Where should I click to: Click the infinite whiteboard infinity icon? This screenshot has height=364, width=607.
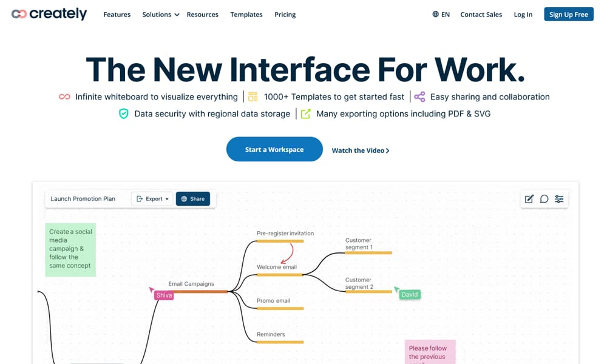(64, 97)
